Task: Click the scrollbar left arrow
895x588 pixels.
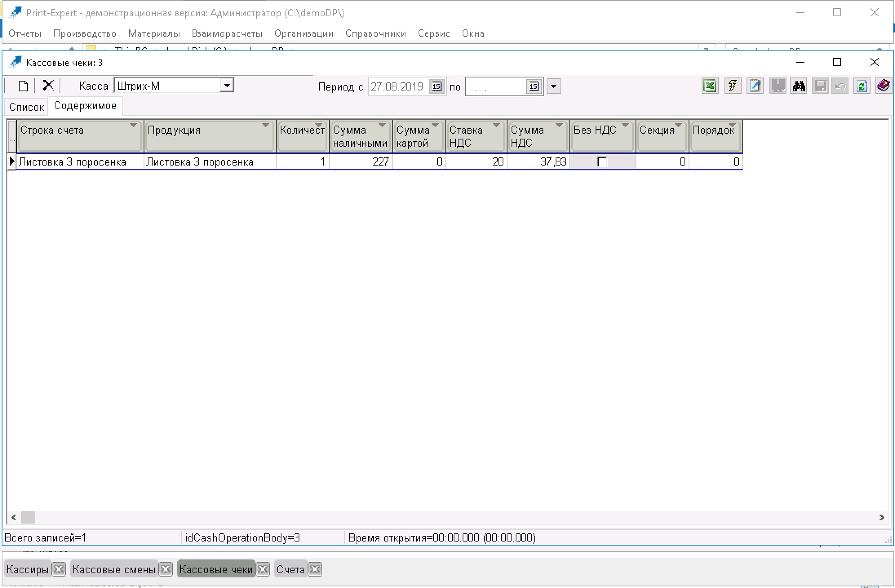Action: 14,517
